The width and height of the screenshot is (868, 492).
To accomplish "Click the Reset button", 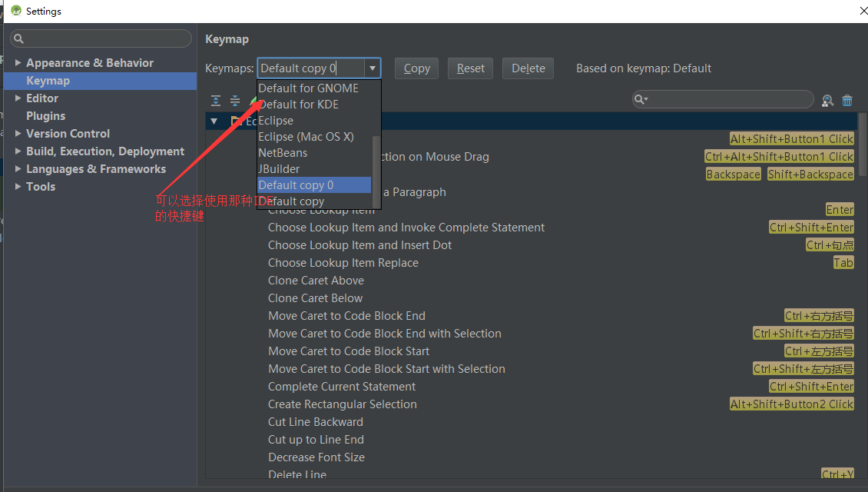I will (470, 68).
